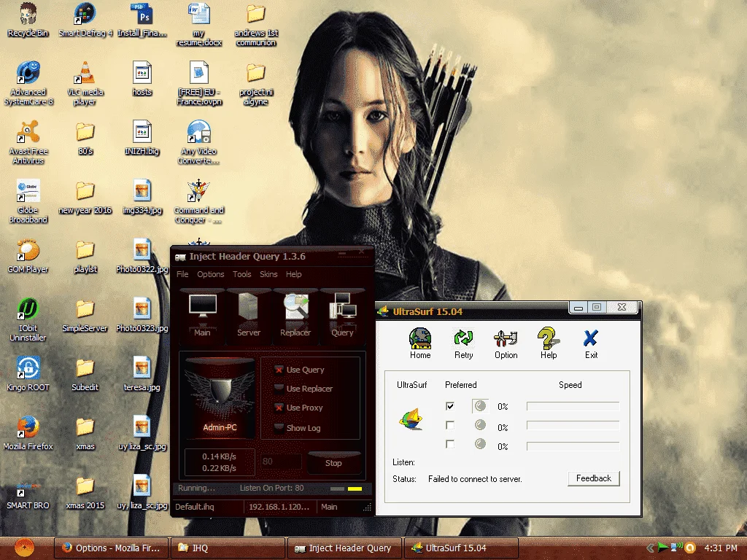The height and width of the screenshot is (560, 747).
Task: Click the UltraSurf ship logo in the panel
Action: click(x=411, y=419)
